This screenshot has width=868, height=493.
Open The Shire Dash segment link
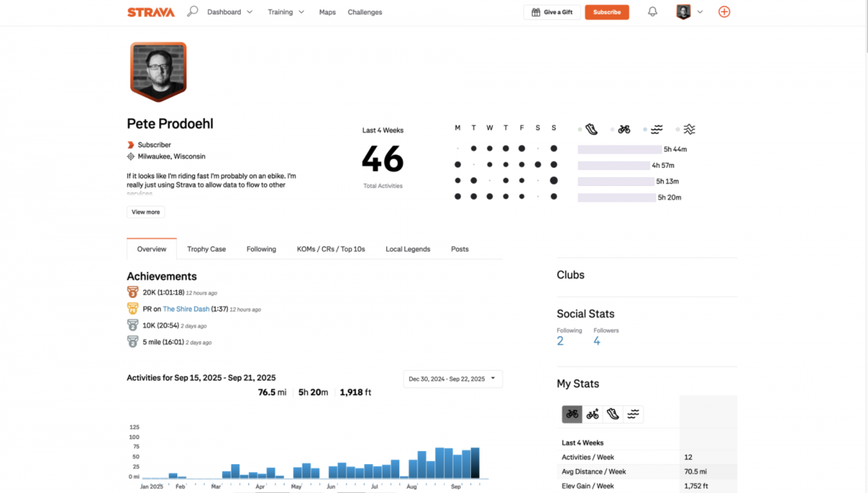point(186,309)
